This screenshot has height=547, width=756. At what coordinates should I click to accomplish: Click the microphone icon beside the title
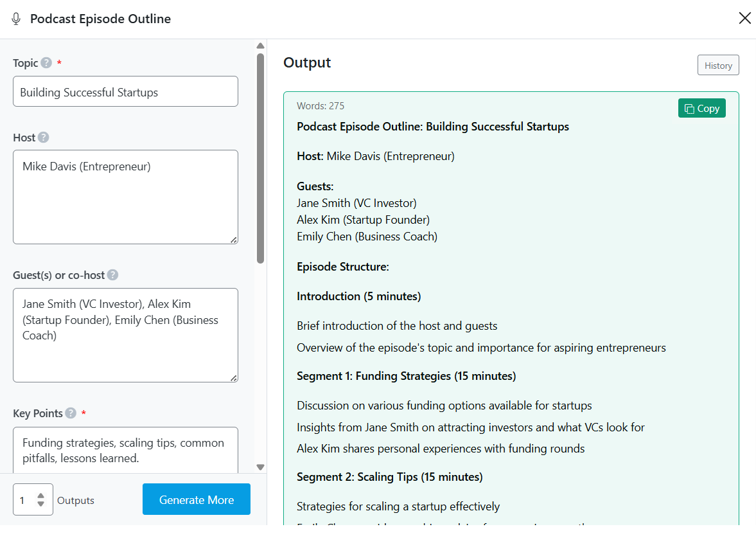[x=16, y=19]
